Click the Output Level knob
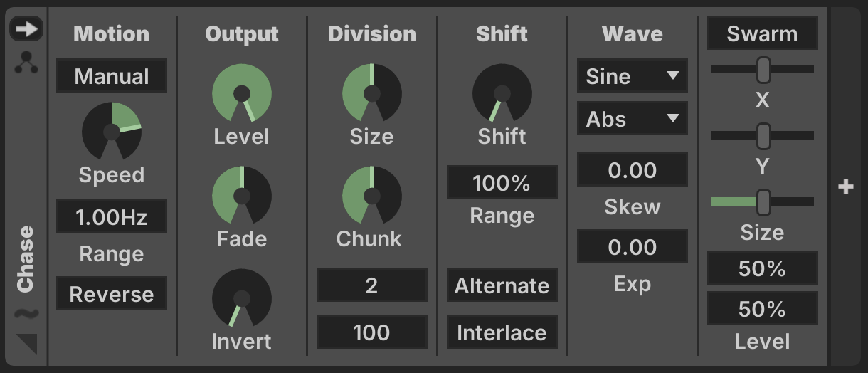Image resolution: width=868 pixels, height=373 pixels. (x=242, y=93)
